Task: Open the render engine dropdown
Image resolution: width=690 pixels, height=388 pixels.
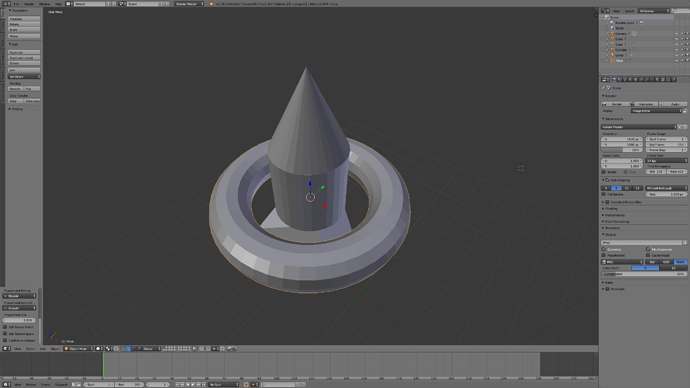Action: pyautogui.click(x=189, y=4)
